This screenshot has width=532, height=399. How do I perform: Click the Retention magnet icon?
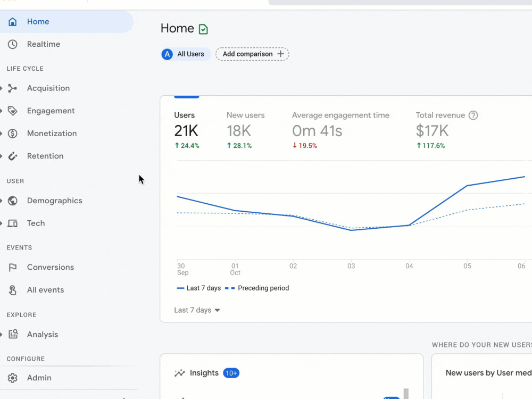point(13,156)
